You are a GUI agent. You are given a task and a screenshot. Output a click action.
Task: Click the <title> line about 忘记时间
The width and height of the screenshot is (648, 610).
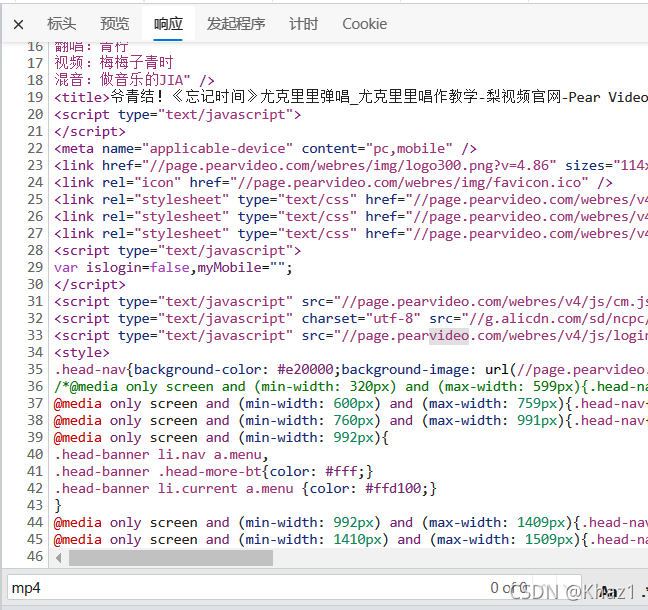tap(350, 97)
